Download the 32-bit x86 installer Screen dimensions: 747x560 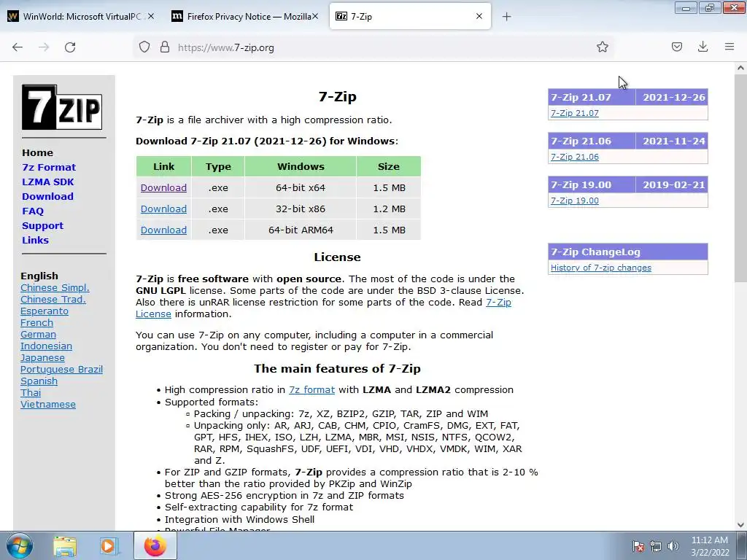tap(163, 209)
